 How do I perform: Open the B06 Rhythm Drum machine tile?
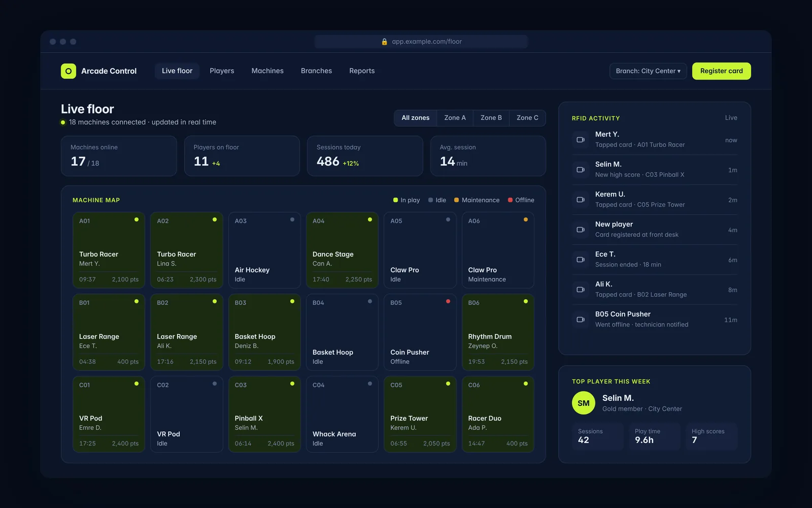[498, 332]
